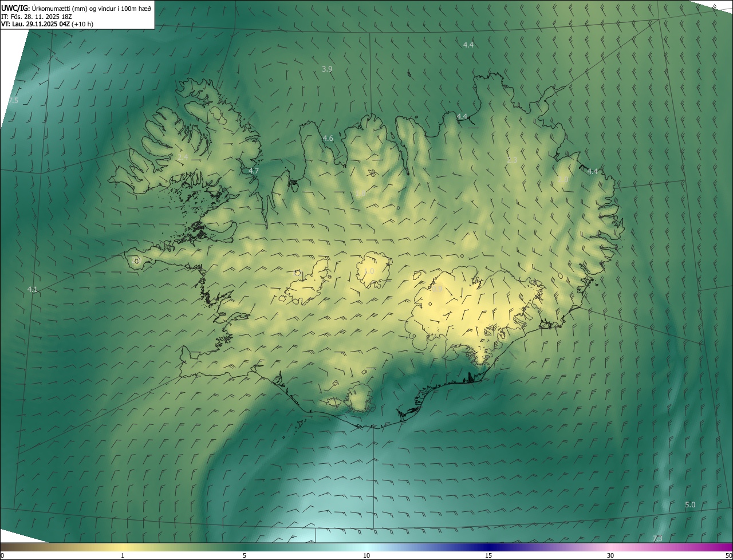Click the '10' tick label on the colour scale
Viewport: 733px width, 560px height.
click(x=366, y=555)
